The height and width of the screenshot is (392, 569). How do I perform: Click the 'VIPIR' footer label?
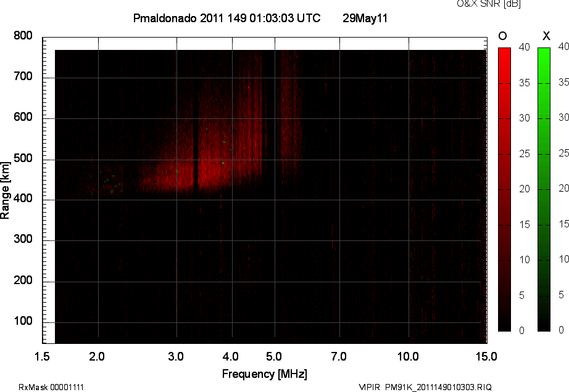[x=370, y=387]
